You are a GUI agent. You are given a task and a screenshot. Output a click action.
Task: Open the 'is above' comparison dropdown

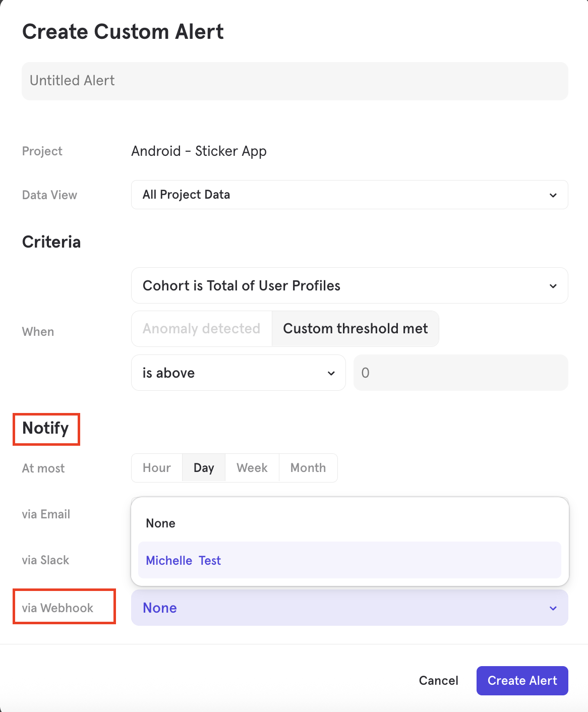(238, 373)
